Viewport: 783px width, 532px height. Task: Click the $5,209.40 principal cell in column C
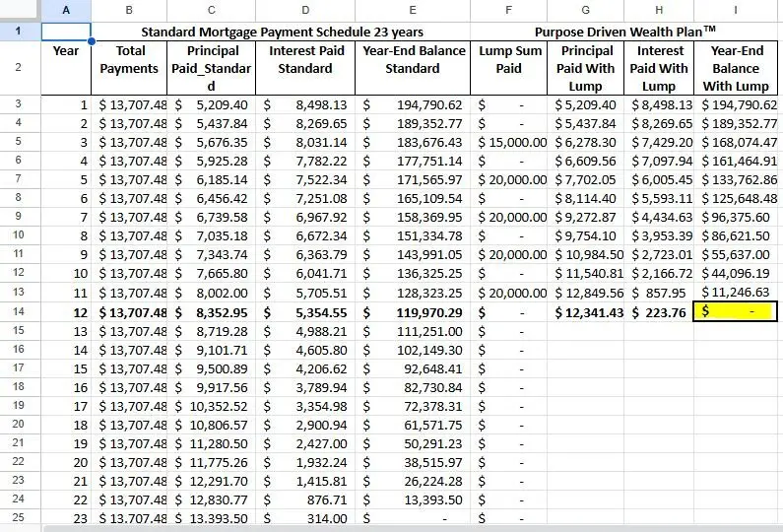coord(211,104)
